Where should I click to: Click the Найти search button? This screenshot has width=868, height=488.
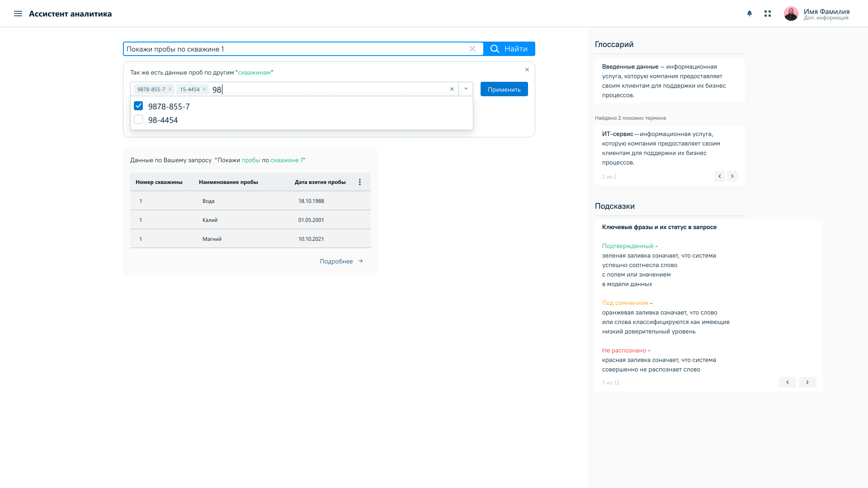coord(509,49)
